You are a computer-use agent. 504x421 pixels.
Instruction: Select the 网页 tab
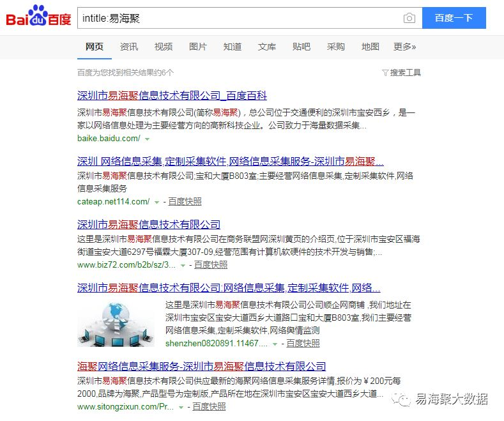[94, 47]
